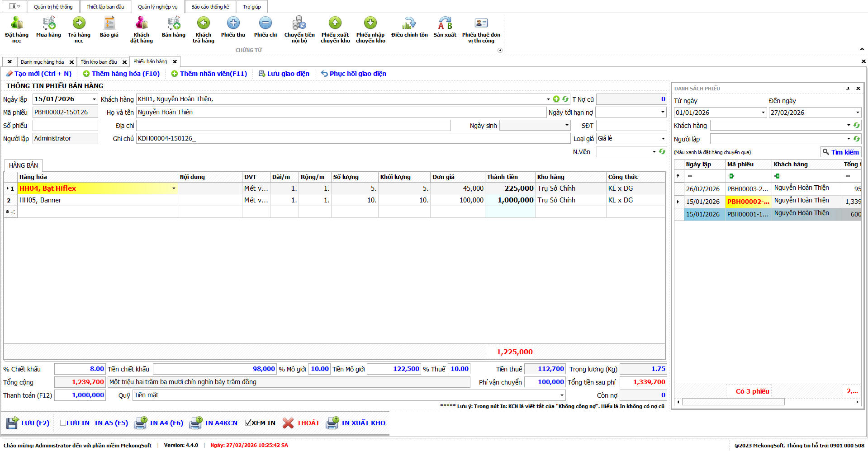Toggle the XEM IN checkbox

point(248,423)
